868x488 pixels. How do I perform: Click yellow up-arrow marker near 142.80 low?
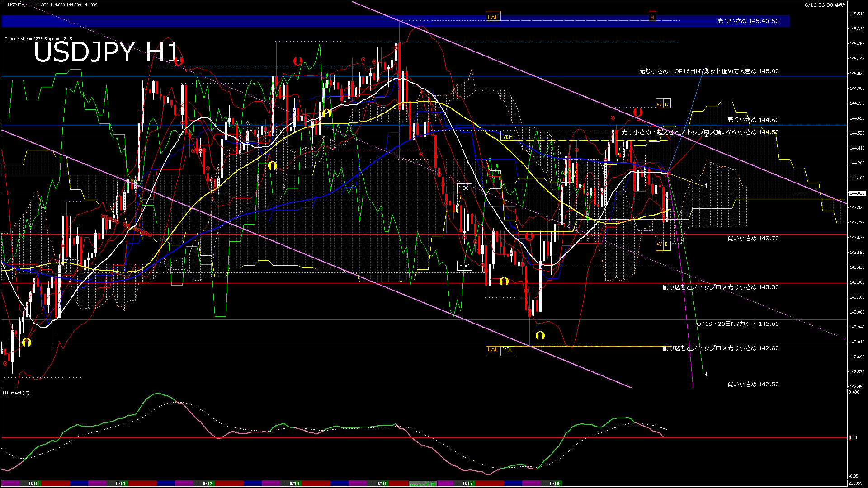[540, 336]
